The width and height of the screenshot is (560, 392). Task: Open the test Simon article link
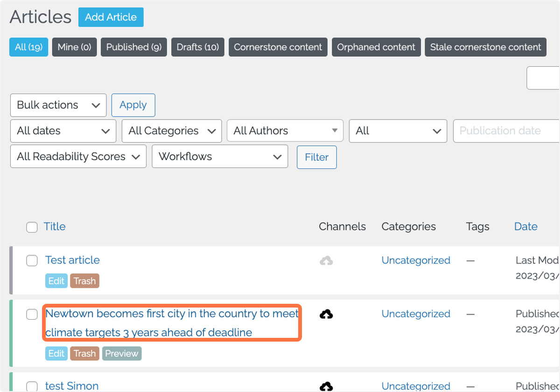72,386
